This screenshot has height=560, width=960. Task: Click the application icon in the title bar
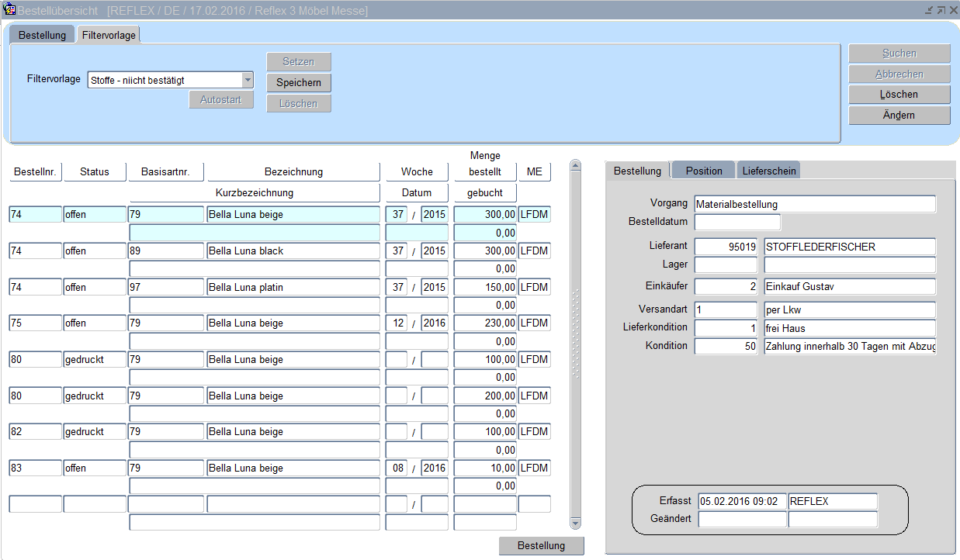coord(9,10)
